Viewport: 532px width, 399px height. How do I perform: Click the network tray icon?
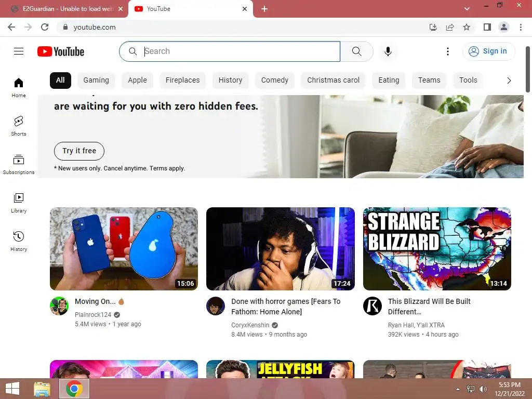[471, 389]
